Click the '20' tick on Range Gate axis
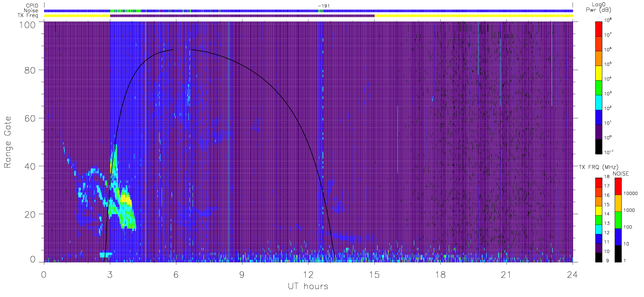The image size is (644, 297). click(30, 214)
